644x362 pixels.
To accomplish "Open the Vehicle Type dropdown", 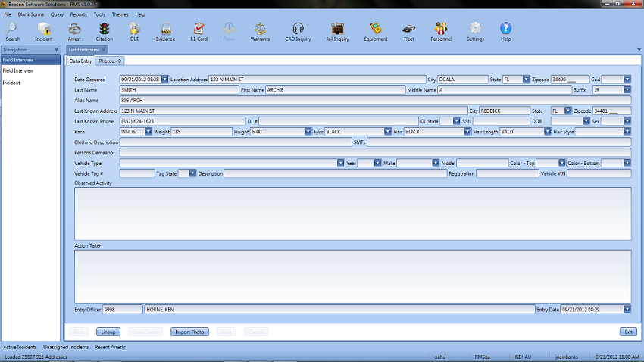I will (341, 163).
